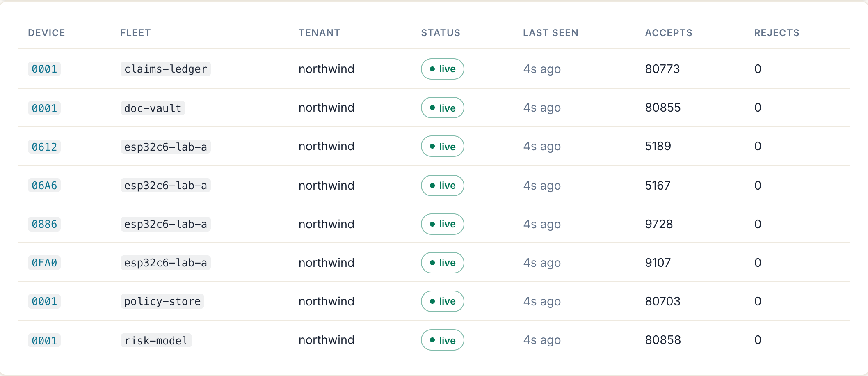
Task: Sort by the Accepts column header
Action: tap(669, 33)
